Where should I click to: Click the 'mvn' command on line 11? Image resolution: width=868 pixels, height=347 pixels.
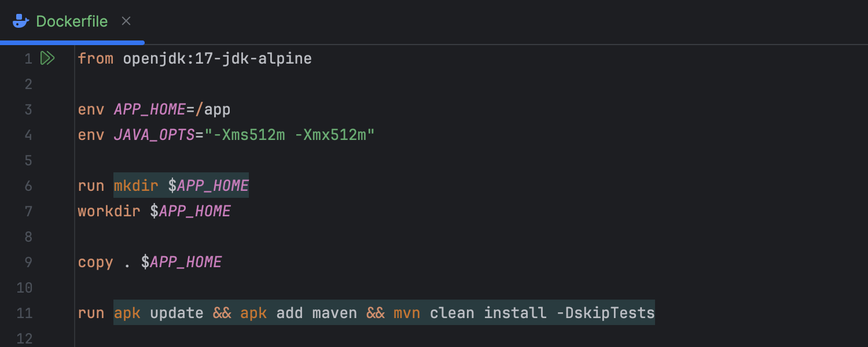407,313
